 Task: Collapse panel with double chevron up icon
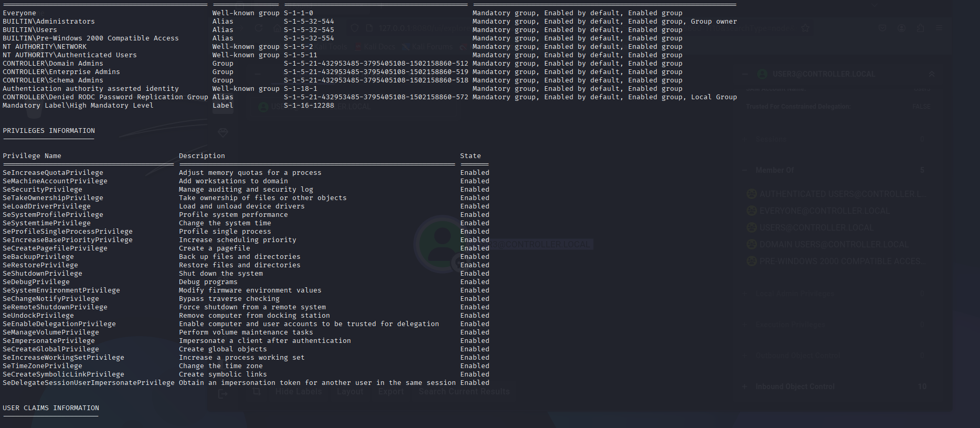[x=931, y=75]
